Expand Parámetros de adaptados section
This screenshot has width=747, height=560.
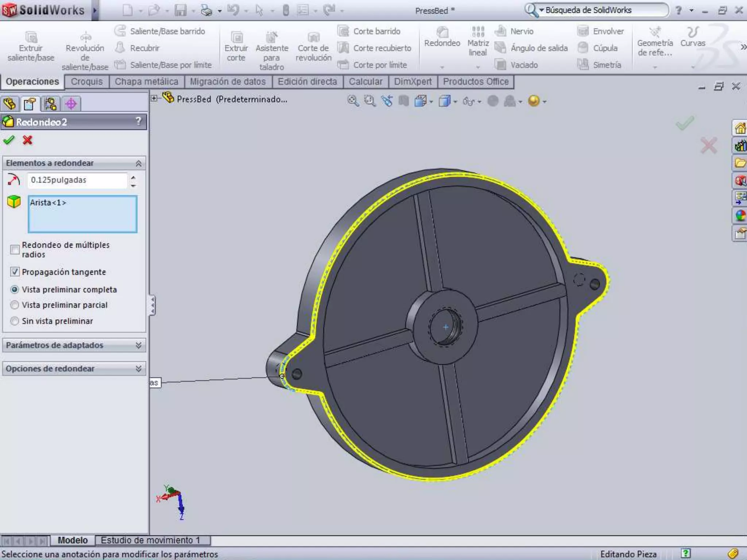138,345
